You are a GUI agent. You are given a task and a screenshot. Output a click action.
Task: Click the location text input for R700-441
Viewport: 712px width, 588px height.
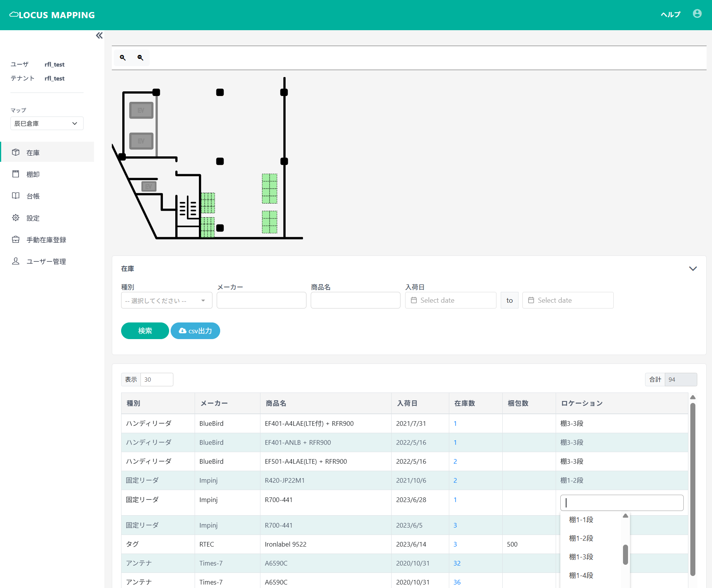[x=622, y=502]
